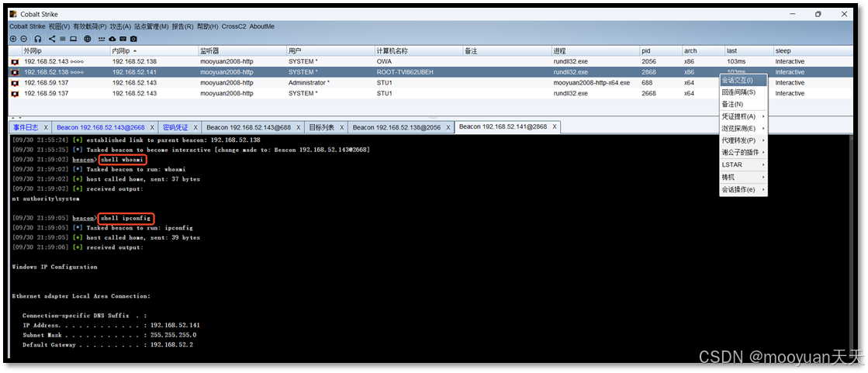Sort by the 内网ip column header
868x373 pixels.
(154, 51)
